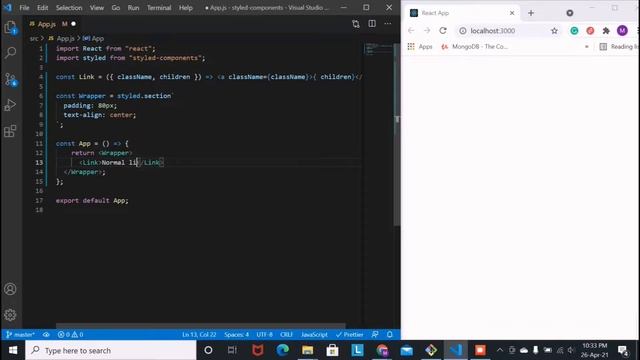The width and height of the screenshot is (640, 360).
Task: Click the Prettier status bar item
Action: click(x=349, y=335)
